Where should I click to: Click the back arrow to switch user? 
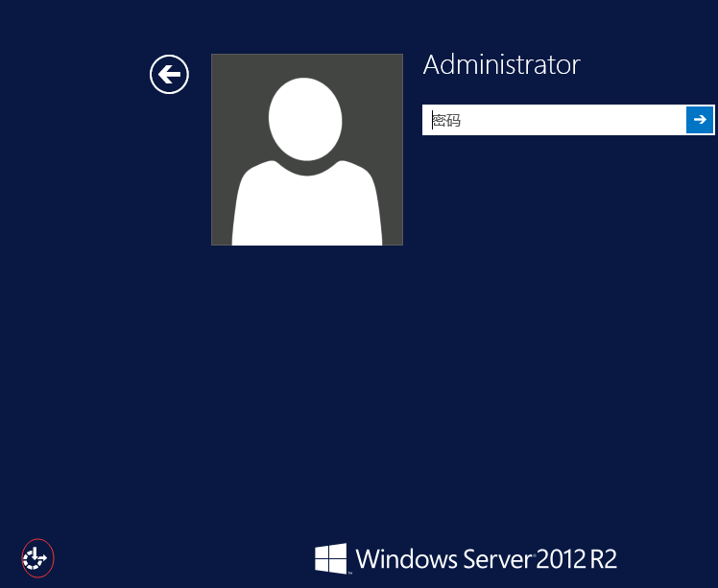click(169, 74)
